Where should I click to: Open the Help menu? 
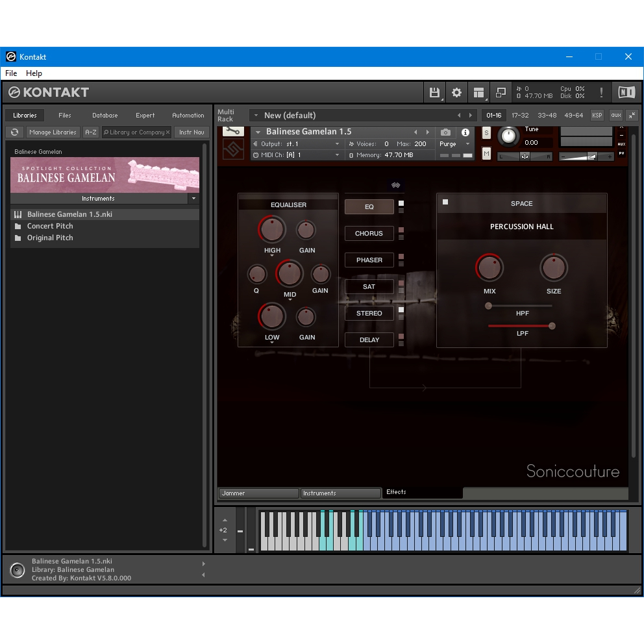click(34, 73)
